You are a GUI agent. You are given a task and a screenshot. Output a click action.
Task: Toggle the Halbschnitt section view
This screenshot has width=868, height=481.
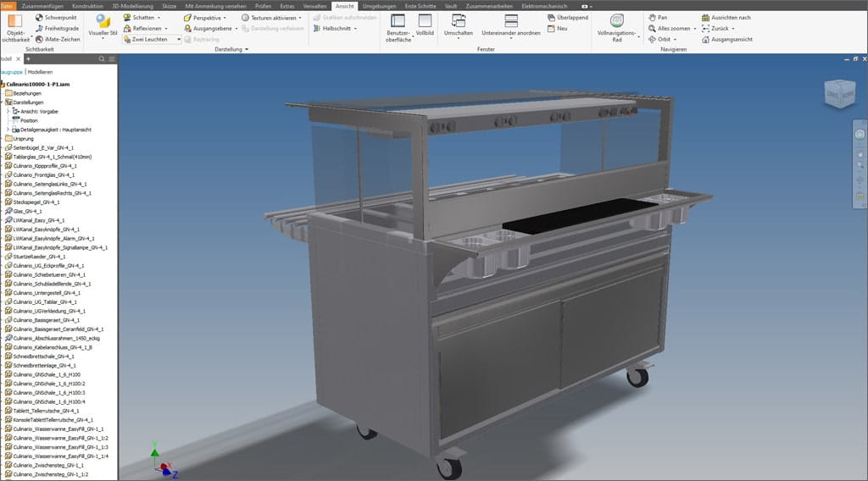(317, 28)
